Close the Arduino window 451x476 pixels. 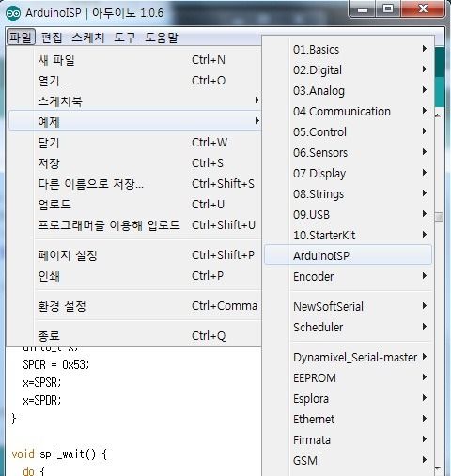coord(423,9)
